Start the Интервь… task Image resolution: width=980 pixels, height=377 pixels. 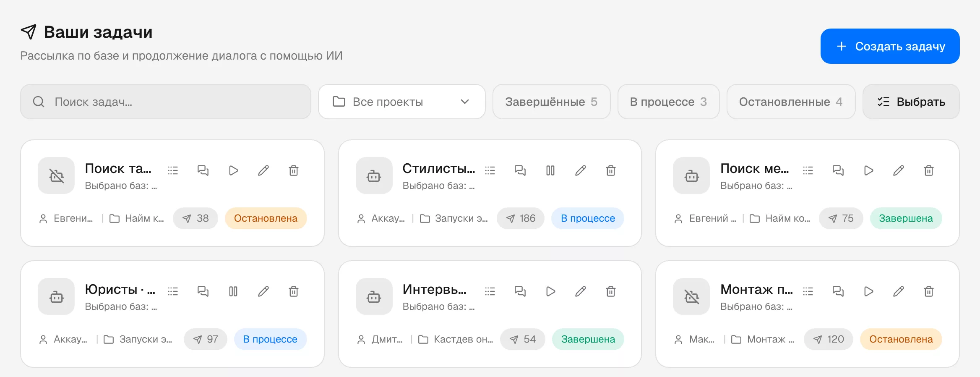(x=550, y=291)
